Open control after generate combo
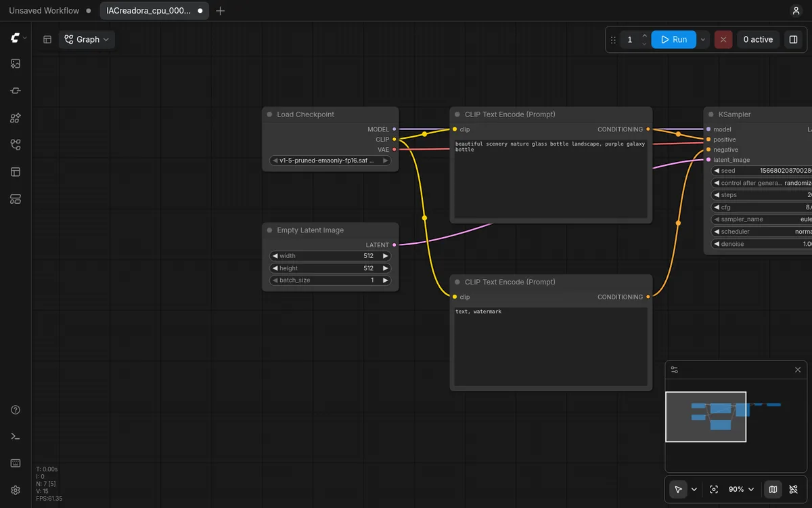The image size is (812, 508). tap(762, 183)
